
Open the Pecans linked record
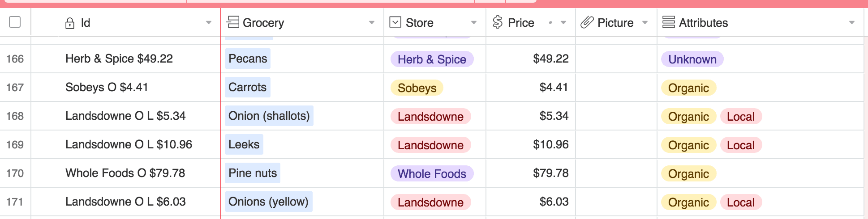248,59
